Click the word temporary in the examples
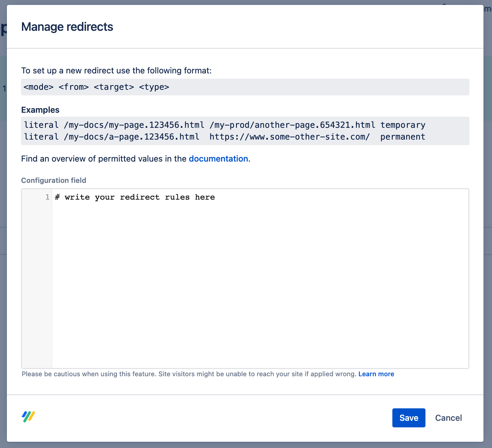The width and height of the screenshot is (492, 448). click(403, 125)
